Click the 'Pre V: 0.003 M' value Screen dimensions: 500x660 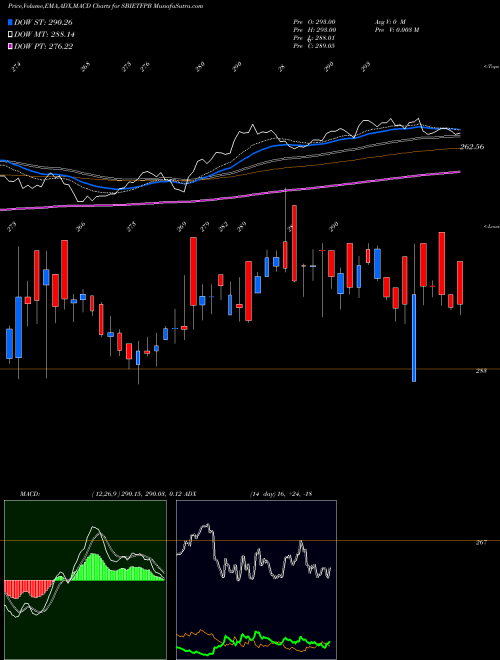click(396, 30)
